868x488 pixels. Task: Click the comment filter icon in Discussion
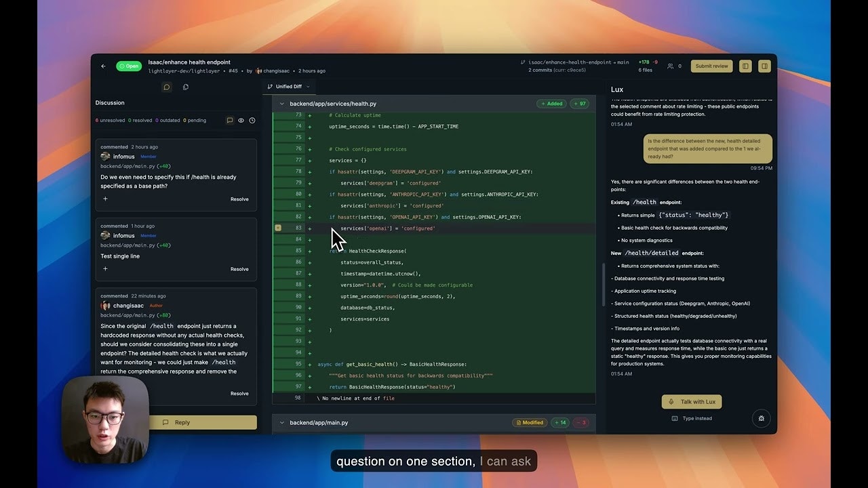tap(230, 121)
